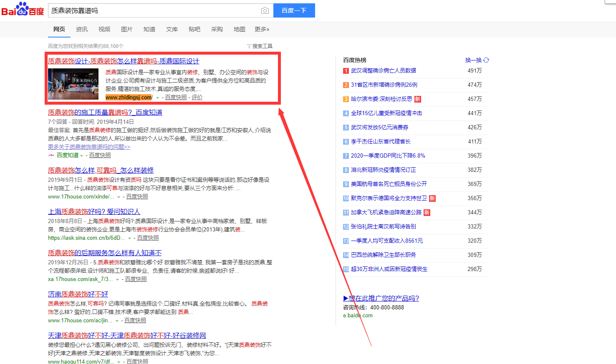
Task: Open the 地图 tab
Action: point(240,29)
